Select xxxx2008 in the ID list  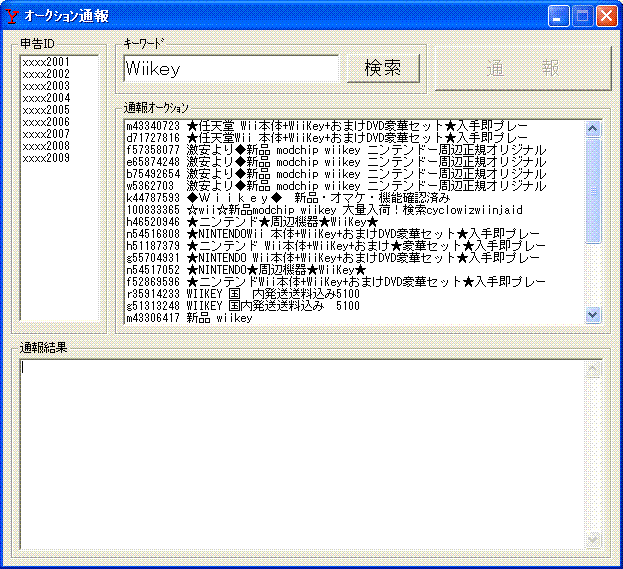tap(59, 146)
